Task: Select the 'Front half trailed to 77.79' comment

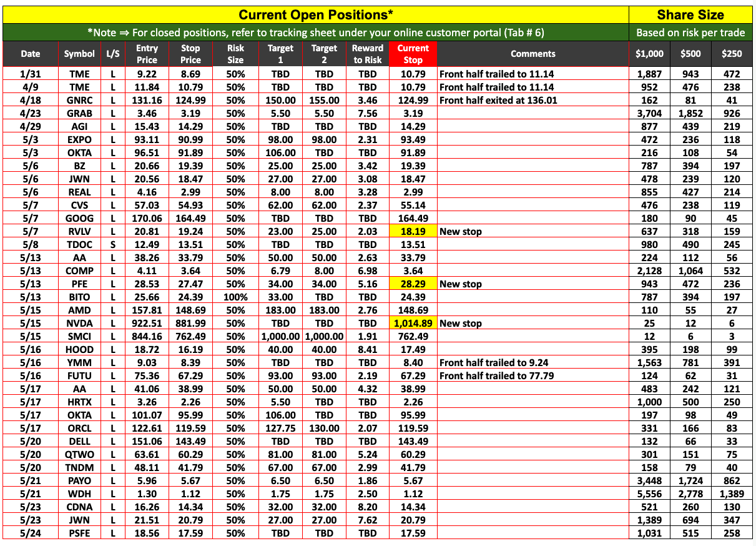Action: (497, 376)
